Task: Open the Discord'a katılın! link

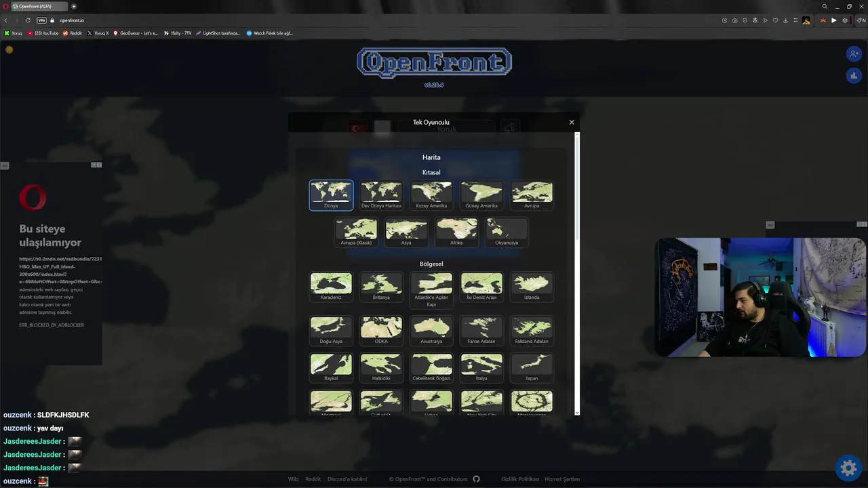Action: (x=347, y=479)
